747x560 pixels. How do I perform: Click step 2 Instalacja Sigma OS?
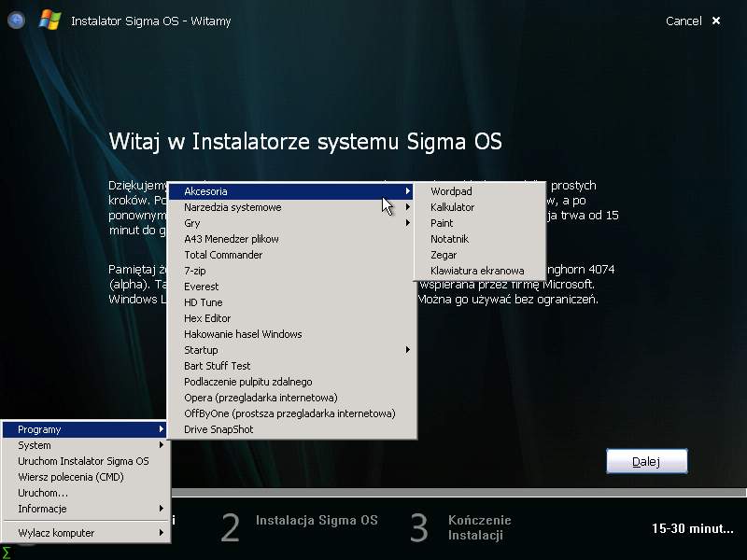[299, 527]
